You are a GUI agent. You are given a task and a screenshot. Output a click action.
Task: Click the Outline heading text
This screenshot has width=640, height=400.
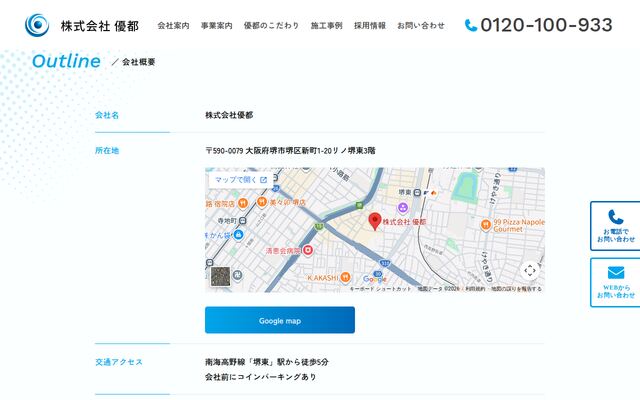pos(66,61)
